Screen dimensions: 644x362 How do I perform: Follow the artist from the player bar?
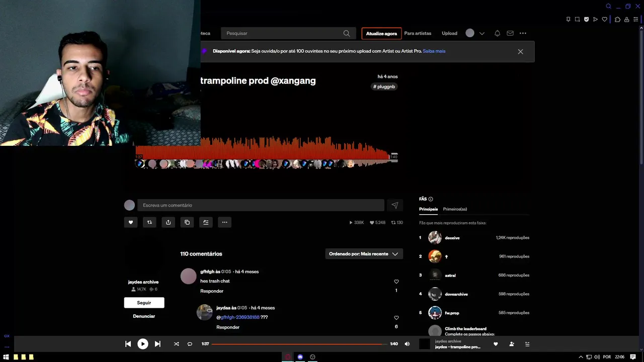[x=512, y=344]
